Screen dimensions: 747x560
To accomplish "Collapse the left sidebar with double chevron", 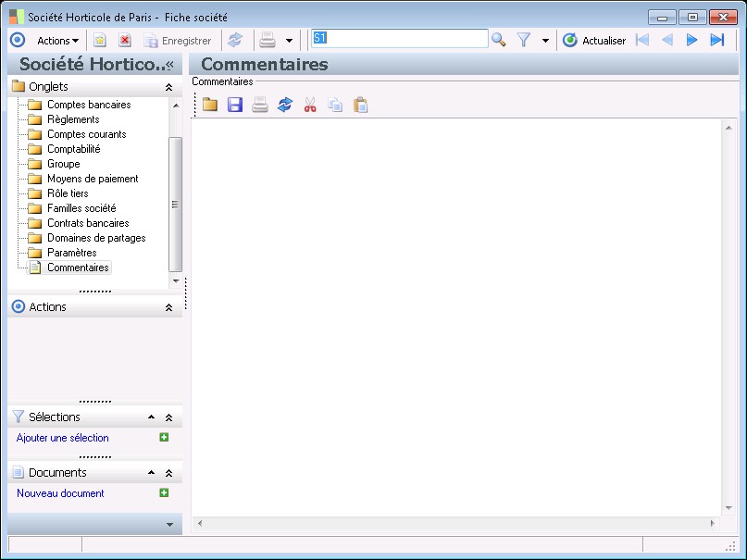I will click(170, 65).
